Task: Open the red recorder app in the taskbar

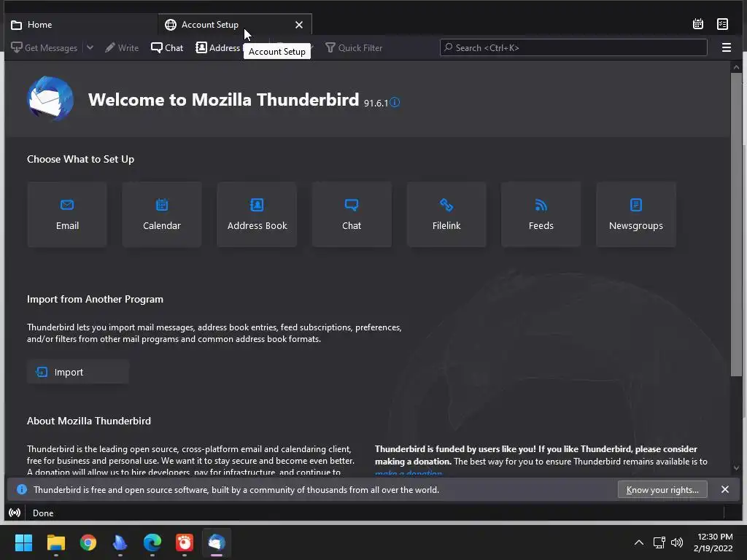Action: (185, 542)
